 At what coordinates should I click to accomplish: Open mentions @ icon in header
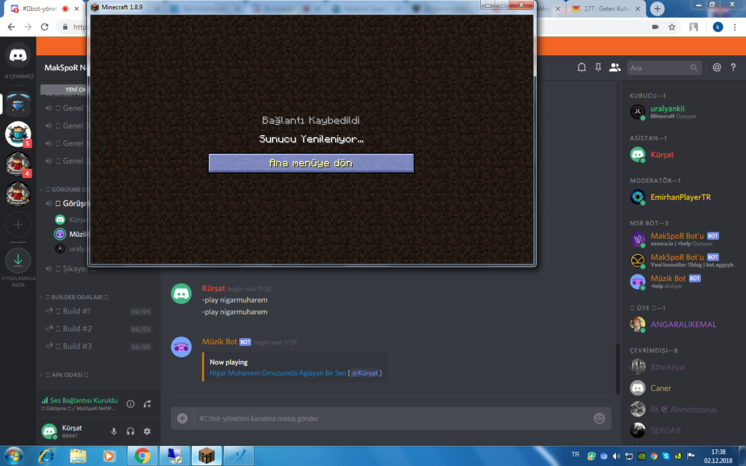point(717,68)
